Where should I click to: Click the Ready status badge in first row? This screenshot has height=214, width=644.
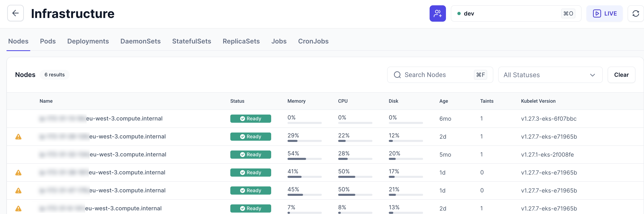pos(251,119)
